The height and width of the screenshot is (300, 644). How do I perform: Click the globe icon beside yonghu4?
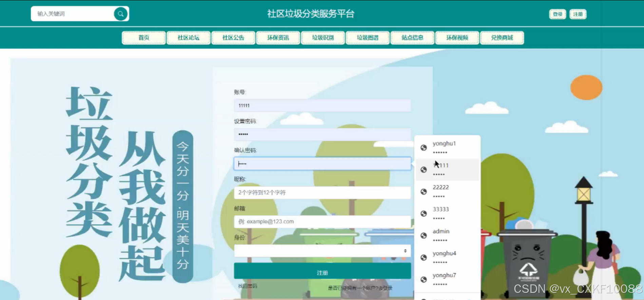coord(424,258)
